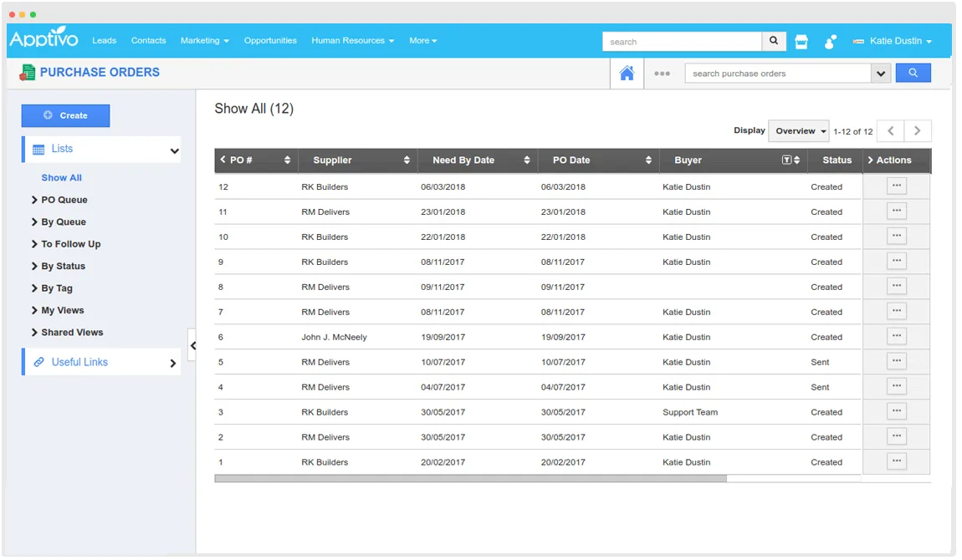Click the PURCHASE ORDERS title link
The width and height of the screenshot is (962, 560).
coord(100,72)
